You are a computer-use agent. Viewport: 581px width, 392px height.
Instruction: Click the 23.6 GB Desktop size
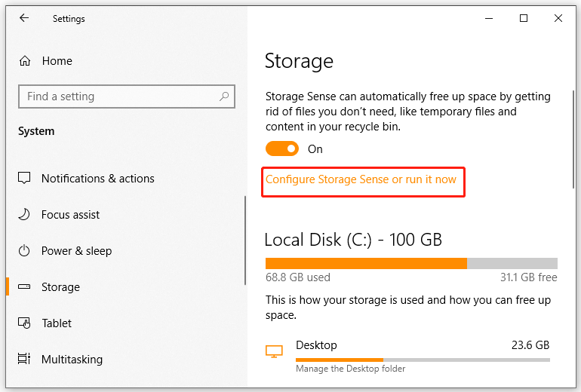[530, 345]
